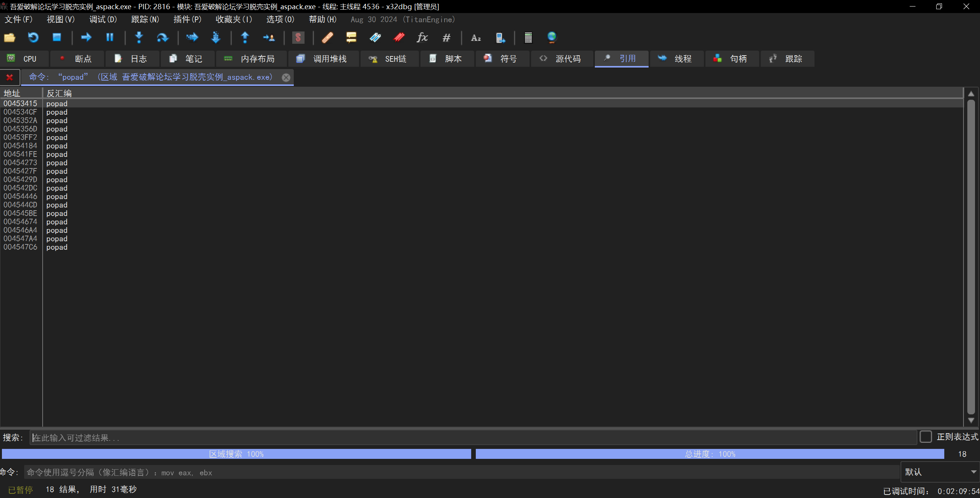Viewport: 980px width, 498px height.
Task: Click the step into arrow icon
Action: 139,38
